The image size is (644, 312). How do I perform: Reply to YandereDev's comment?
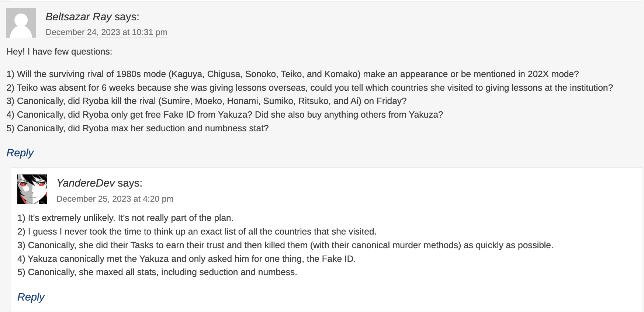(x=31, y=297)
